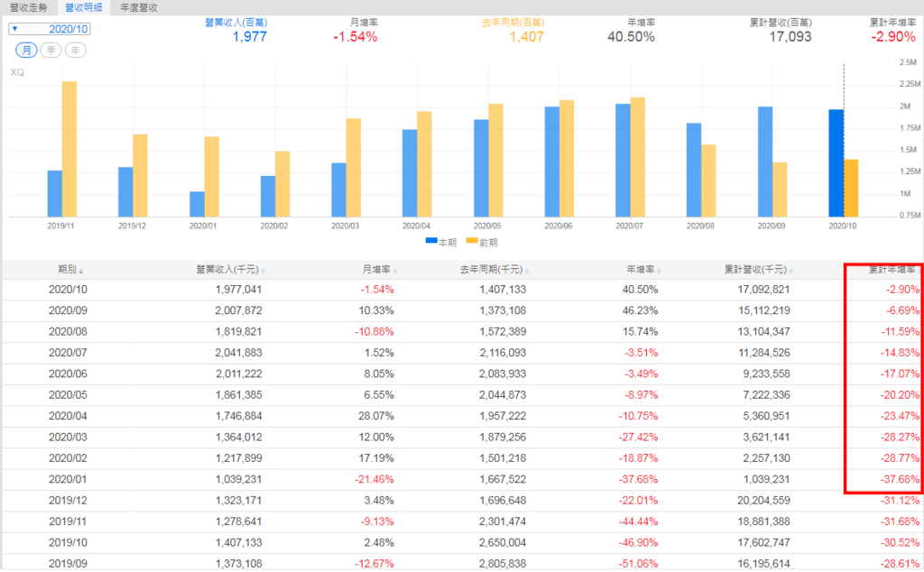Switch to the 營收走勢 tab
Image resolution: width=924 pixels, height=572 pixels.
28,7
